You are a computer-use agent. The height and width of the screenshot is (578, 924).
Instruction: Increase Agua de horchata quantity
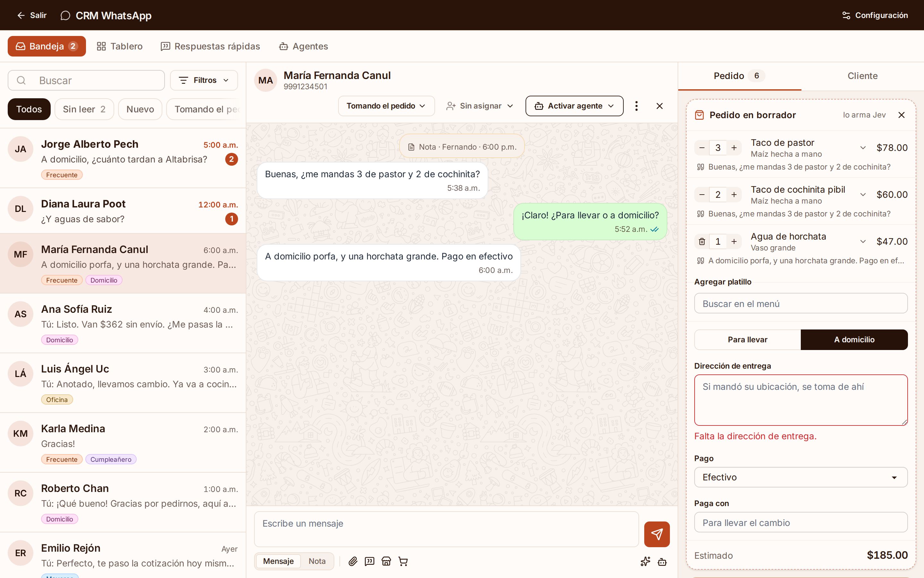click(x=734, y=241)
